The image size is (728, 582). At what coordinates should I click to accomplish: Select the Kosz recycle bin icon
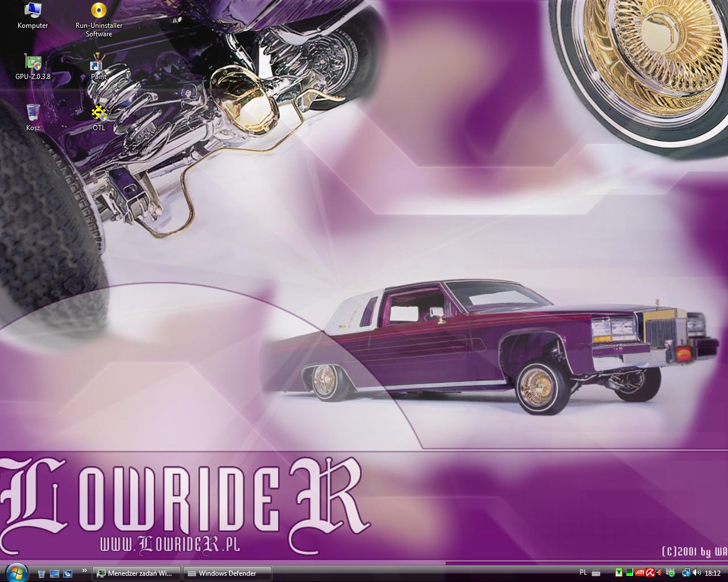tap(33, 118)
